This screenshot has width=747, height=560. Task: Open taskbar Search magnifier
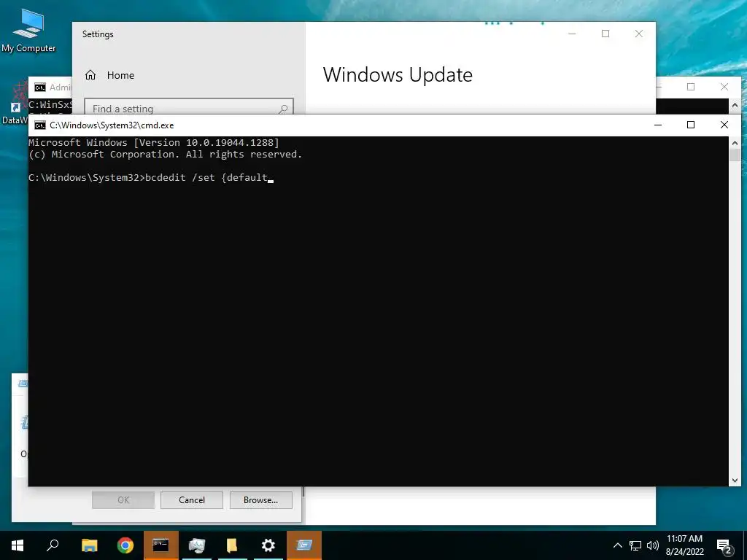(x=53, y=545)
